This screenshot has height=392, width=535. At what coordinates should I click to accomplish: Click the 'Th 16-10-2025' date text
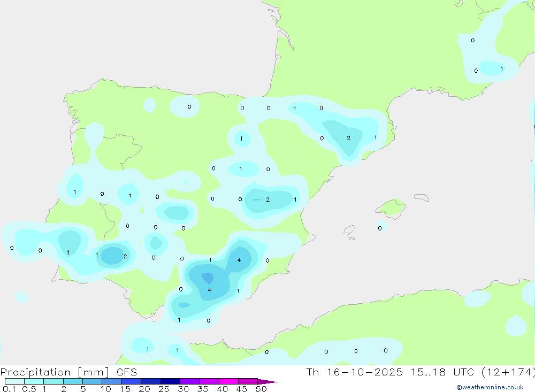[355, 372]
